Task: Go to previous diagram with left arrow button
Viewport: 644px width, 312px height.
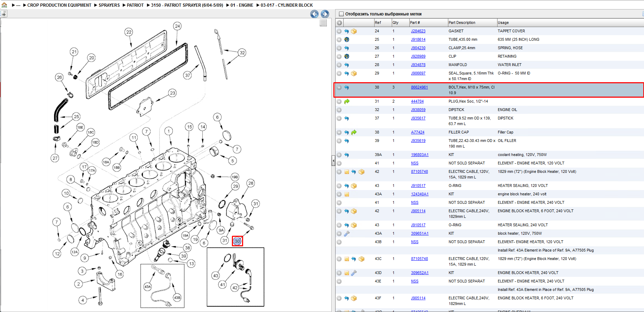Action: (314, 14)
